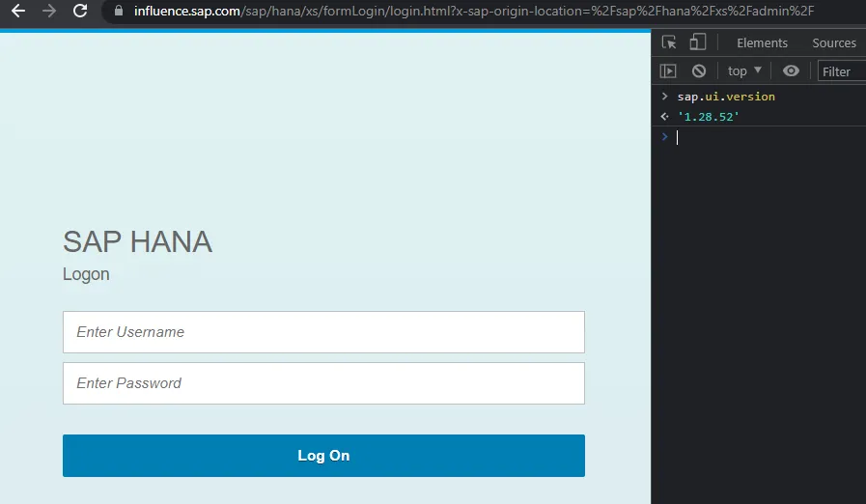Click the result arrow beside '1.28.52'
The width and height of the screenshot is (866, 504).
pyautogui.click(x=664, y=117)
